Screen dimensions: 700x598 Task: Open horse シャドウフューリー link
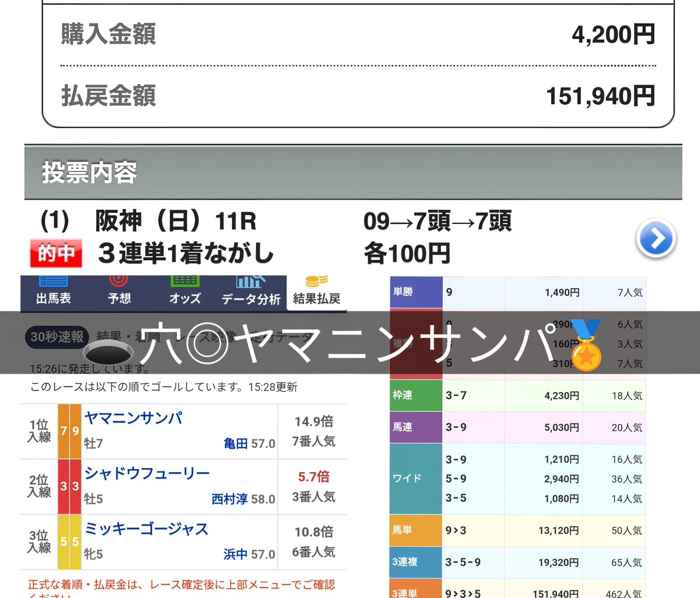click(147, 473)
